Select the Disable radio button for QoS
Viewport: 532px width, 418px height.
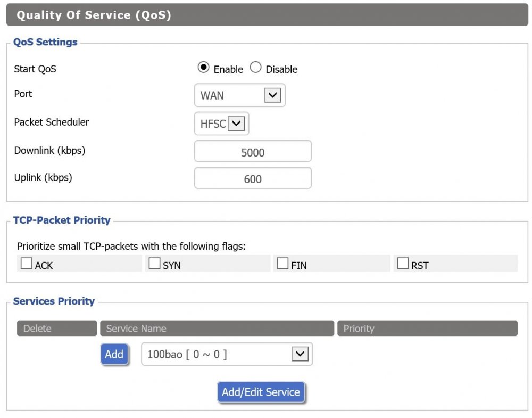click(255, 68)
